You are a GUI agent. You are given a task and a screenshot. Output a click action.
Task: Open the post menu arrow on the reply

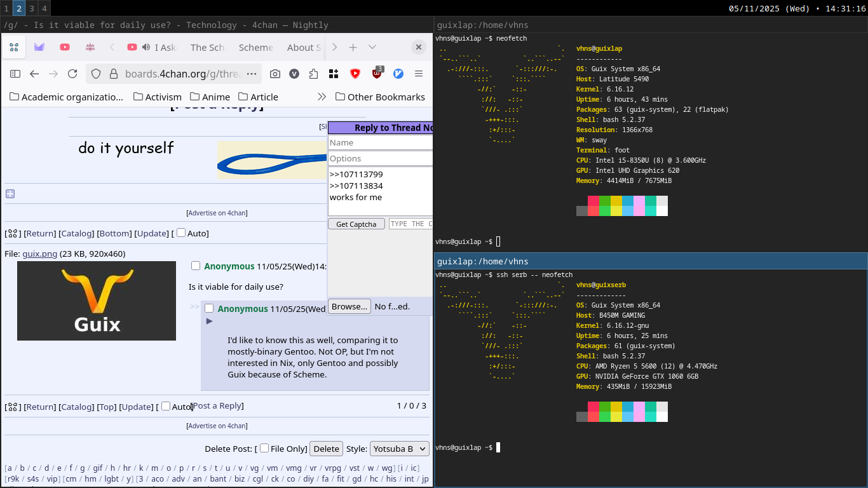210,321
